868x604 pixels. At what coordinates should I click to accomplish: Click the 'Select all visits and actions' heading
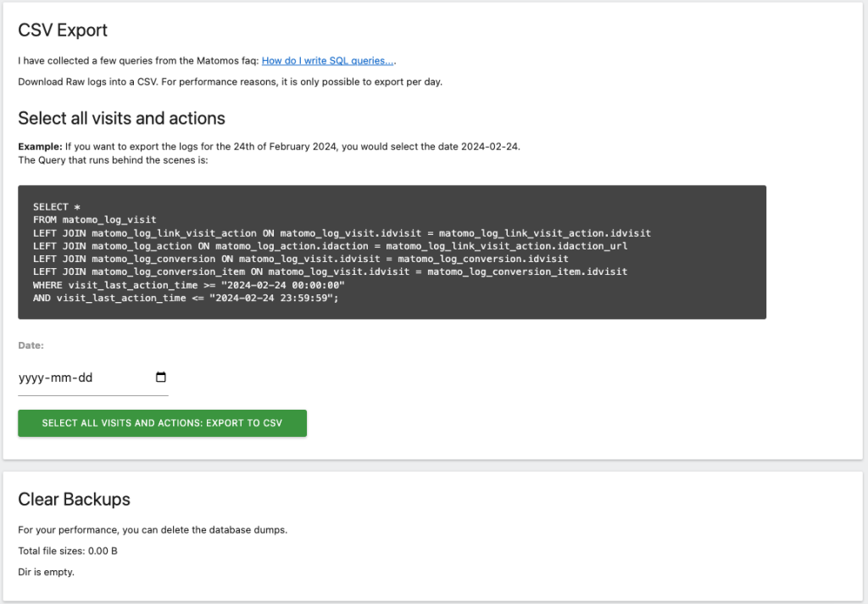(121, 118)
